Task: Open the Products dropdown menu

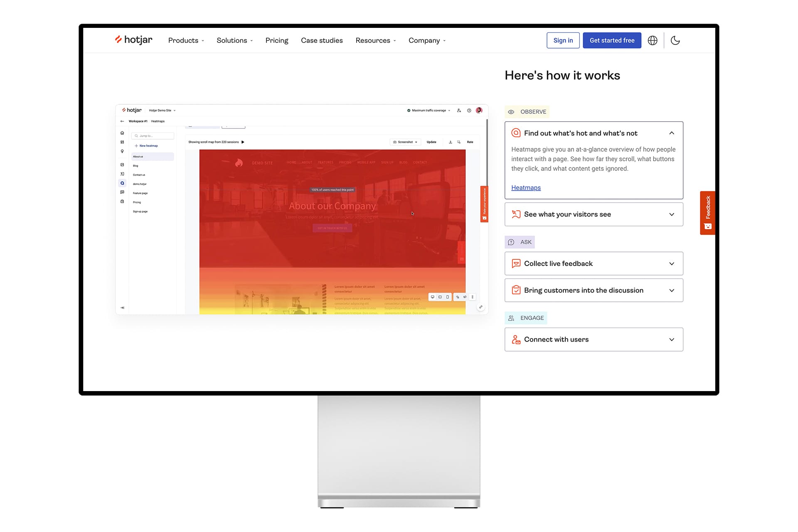Action: click(x=187, y=40)
